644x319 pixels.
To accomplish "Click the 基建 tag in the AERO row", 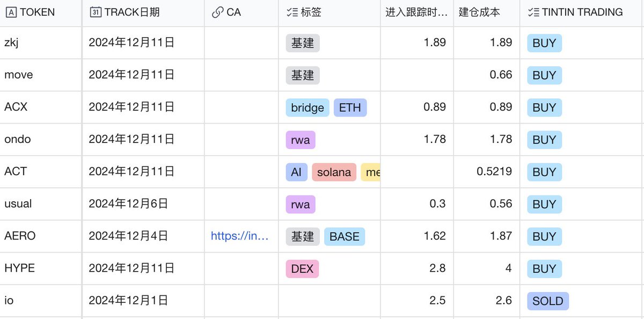I will (x=303, y=236).
